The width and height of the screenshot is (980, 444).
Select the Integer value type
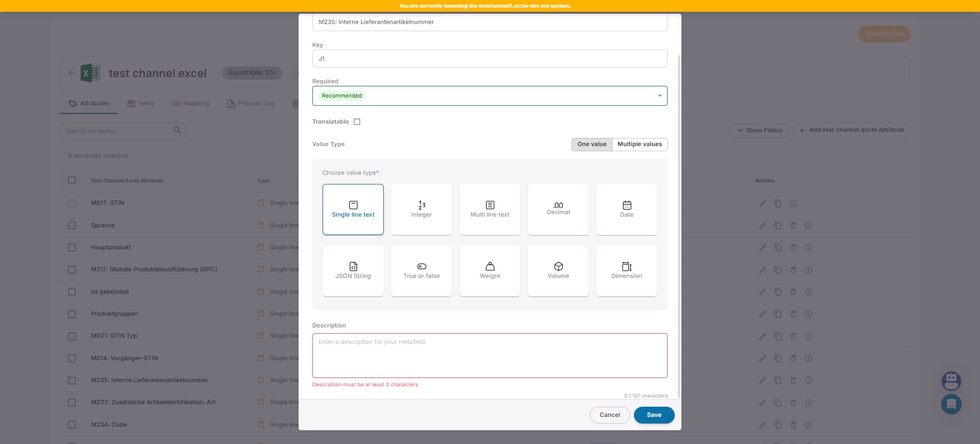click(421, 209)
